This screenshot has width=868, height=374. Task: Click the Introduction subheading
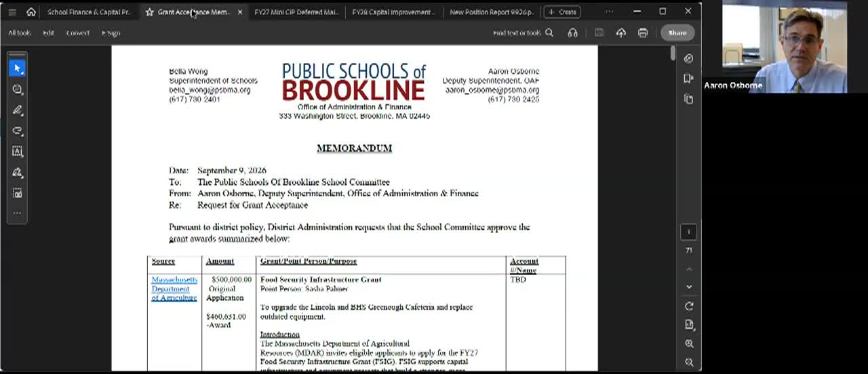coord(279,335)
